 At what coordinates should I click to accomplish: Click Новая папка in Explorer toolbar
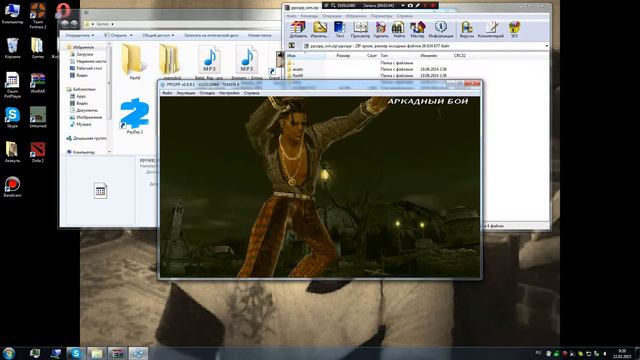pyautogui.click(x=260, y=36)
